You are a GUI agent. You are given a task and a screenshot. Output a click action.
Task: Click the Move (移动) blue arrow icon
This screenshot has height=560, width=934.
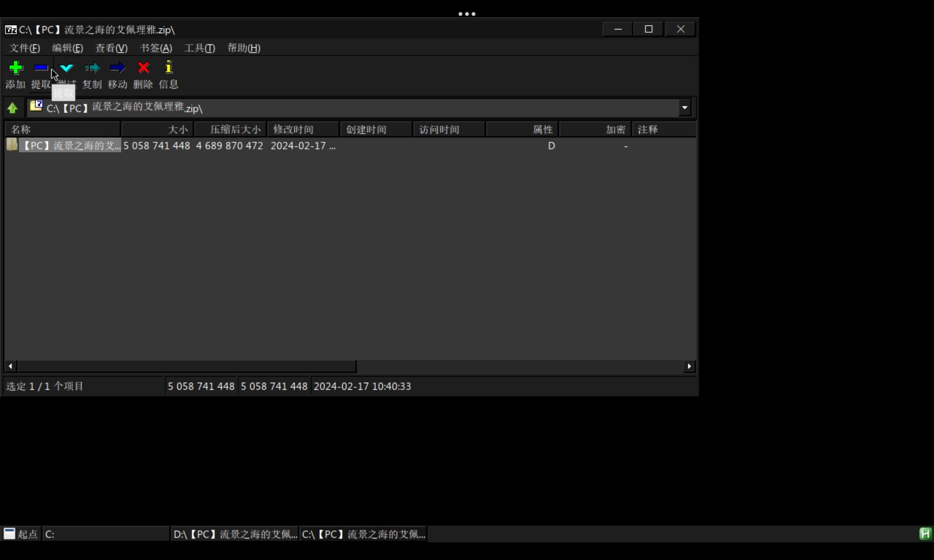117,68
